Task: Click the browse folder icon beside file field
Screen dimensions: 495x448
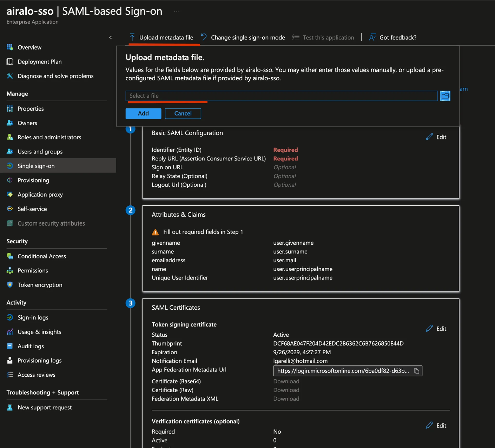Action: click(x=445, y=96)
